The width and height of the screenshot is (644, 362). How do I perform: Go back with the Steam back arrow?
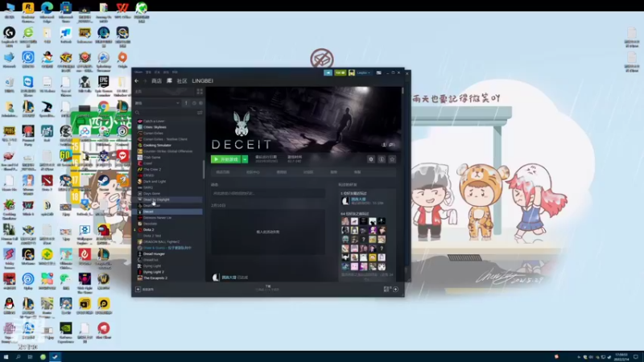click(x=137, y=81)
